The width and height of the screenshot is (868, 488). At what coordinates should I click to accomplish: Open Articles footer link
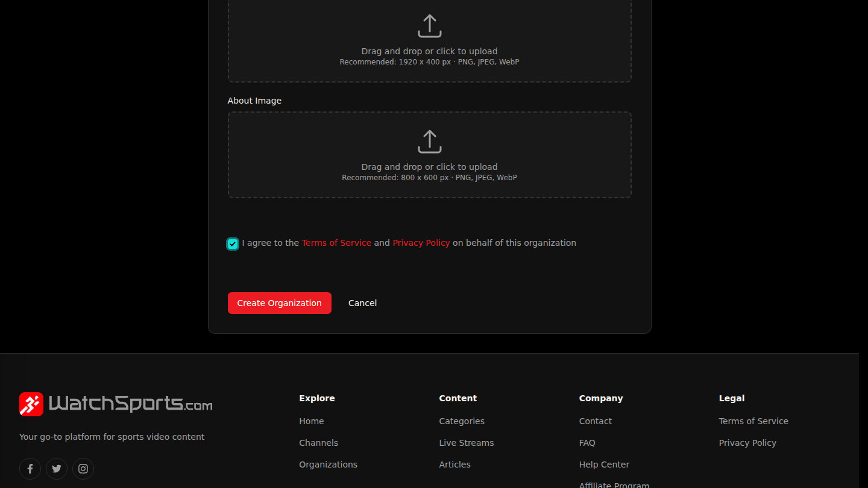[x=455, y=465]
